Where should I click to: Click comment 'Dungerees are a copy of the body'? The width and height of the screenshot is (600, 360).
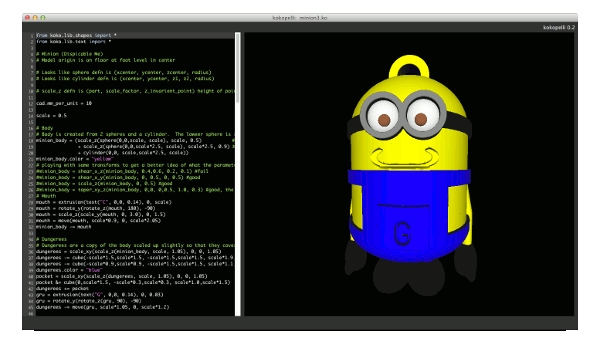(x=135, y=245)
